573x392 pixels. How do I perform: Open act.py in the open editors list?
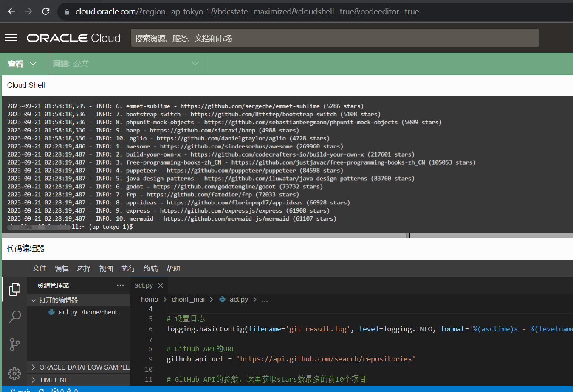(79, 312)
